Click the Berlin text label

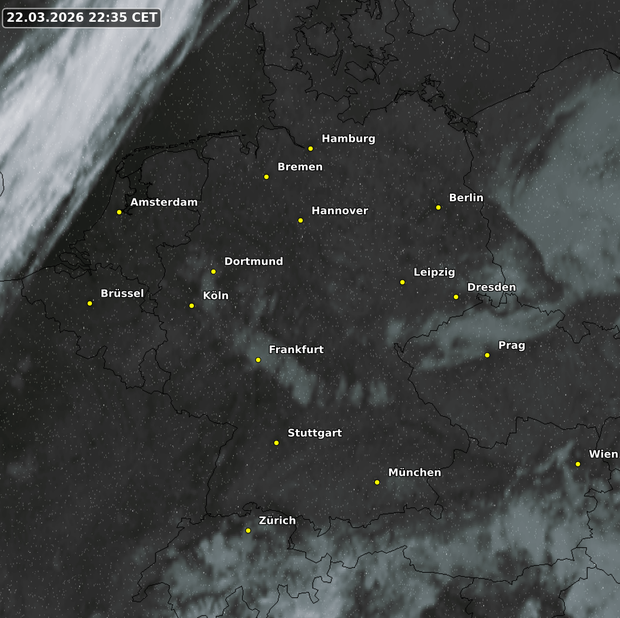tap(466, 198)
